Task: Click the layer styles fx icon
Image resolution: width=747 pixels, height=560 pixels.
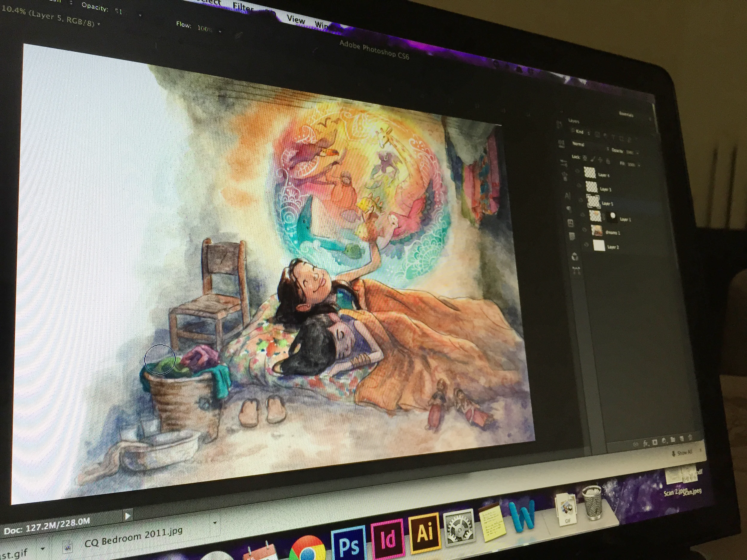Action: pyautogui.click(x=646, y=444)
